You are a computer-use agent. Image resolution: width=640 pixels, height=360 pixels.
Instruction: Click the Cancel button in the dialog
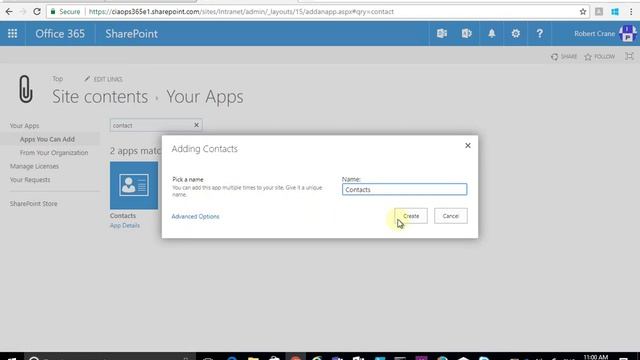(x=451, y=216)
